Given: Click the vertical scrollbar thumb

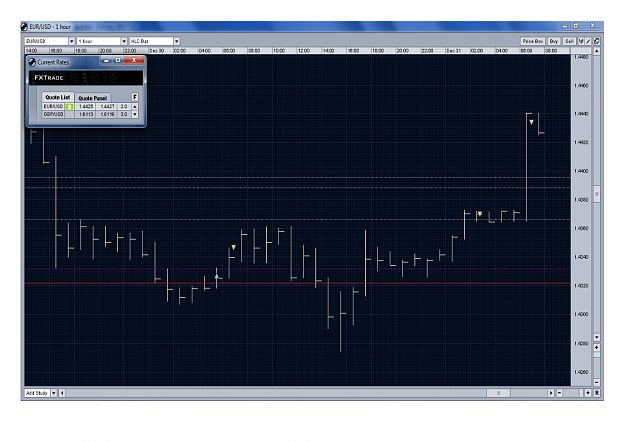Looking at the screenshot, I should (597, 194).
